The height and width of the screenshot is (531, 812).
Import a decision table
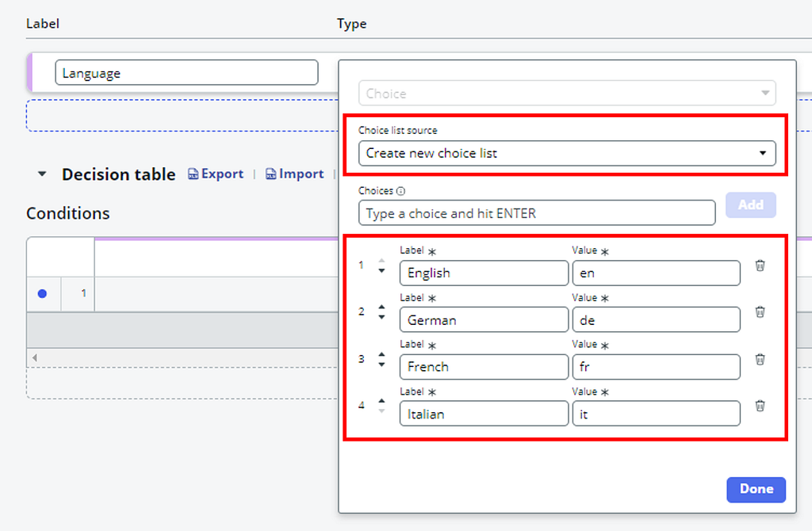(x=295, y=174)
